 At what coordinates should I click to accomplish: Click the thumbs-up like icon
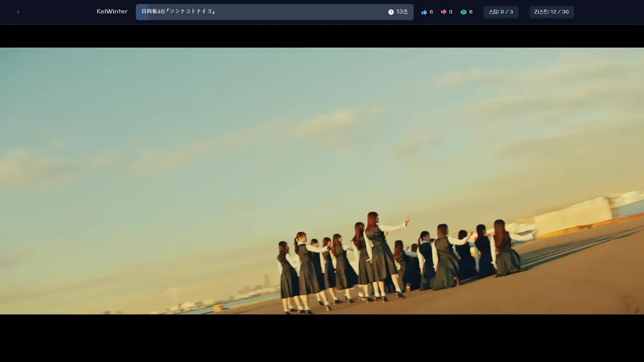click(x=424, y=12)
